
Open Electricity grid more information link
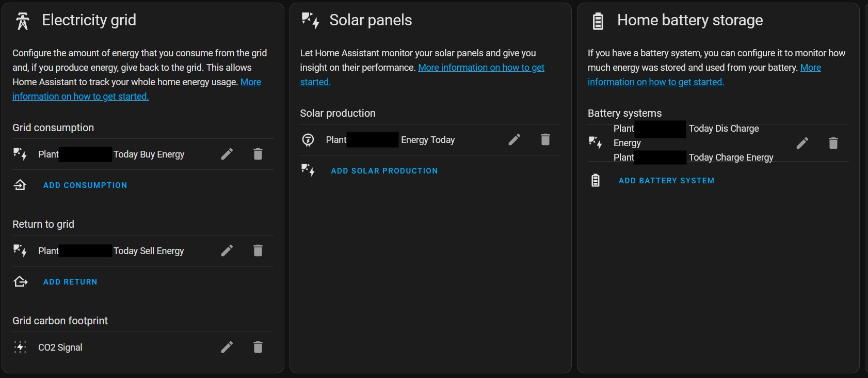(81, 97)
